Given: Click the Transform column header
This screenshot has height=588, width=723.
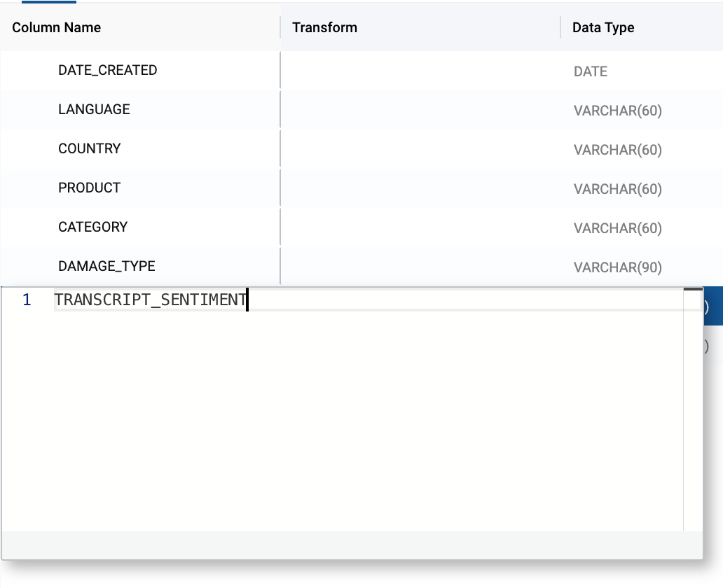Looking at the screenshot, I should click(325, 28).
